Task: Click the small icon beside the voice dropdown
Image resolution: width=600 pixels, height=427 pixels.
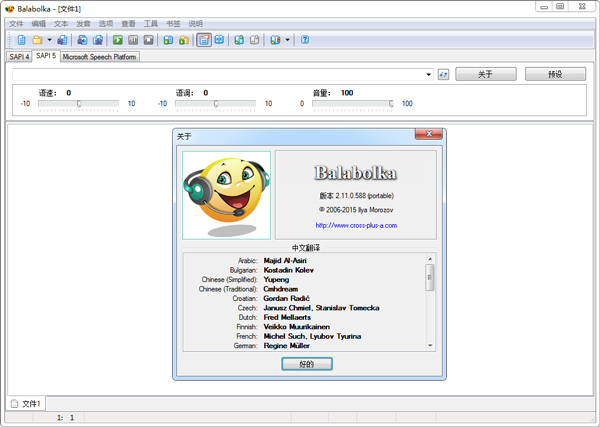Action: coord(444,74)
